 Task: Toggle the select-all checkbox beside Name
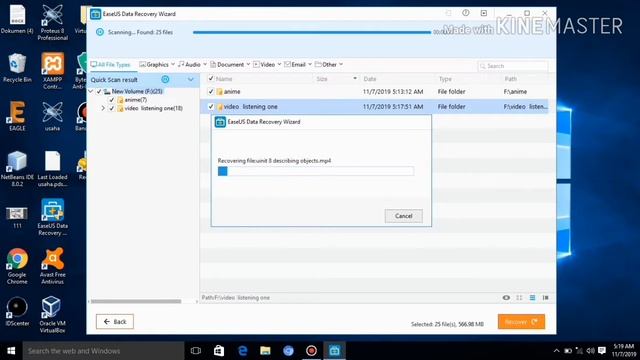tap(211, 78)
